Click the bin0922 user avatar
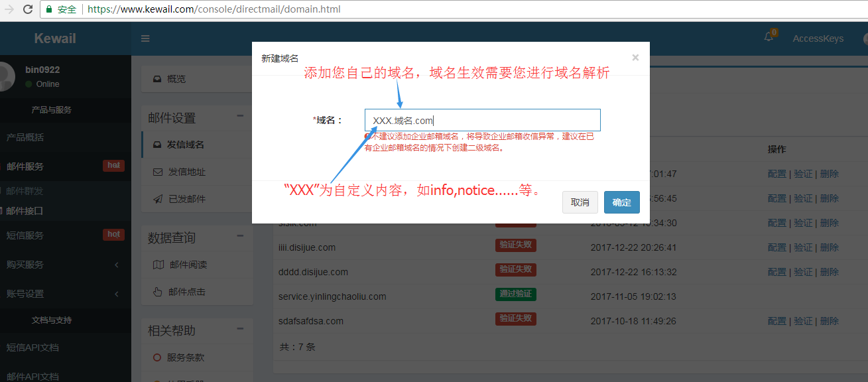 point(5,76)
